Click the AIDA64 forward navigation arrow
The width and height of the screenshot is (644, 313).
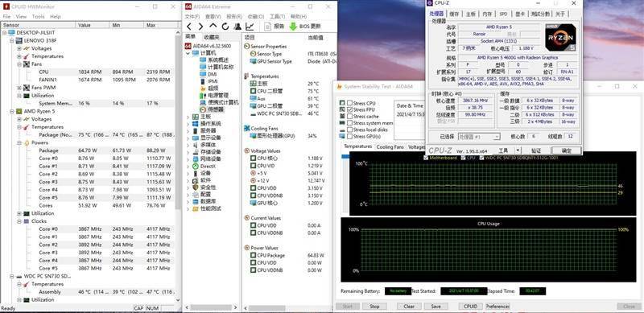(200, 27)
